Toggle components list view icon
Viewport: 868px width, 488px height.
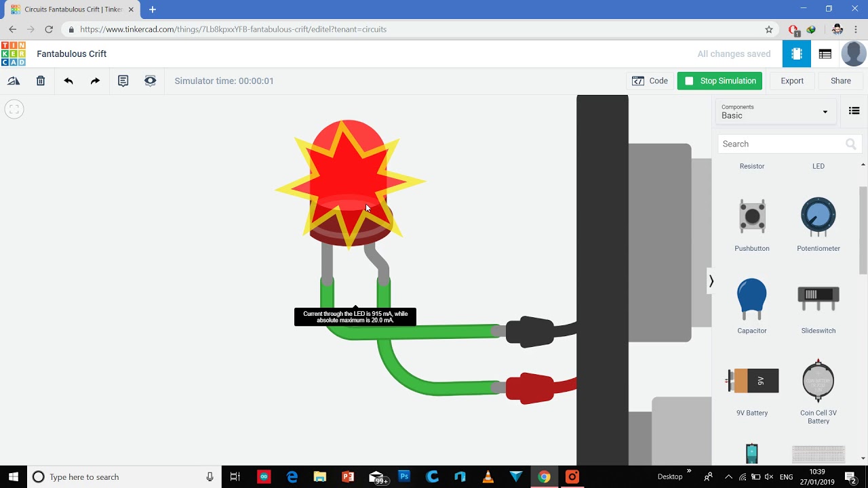coord(854,111)
